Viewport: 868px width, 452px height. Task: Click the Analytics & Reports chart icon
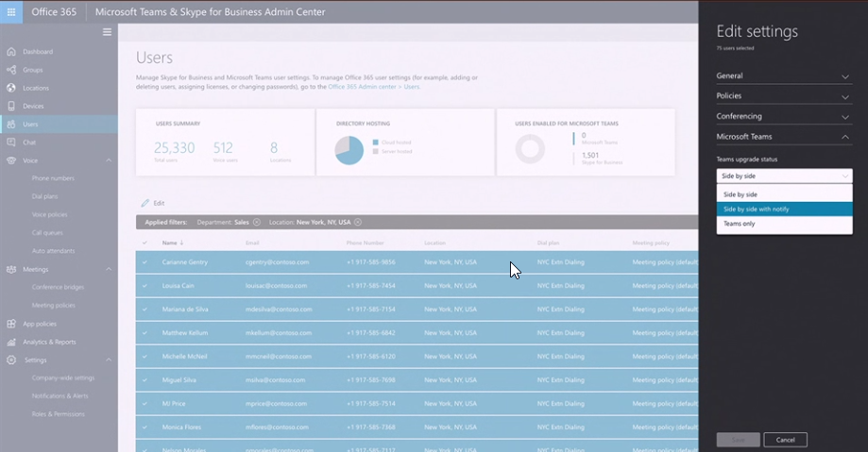(11, 342)
